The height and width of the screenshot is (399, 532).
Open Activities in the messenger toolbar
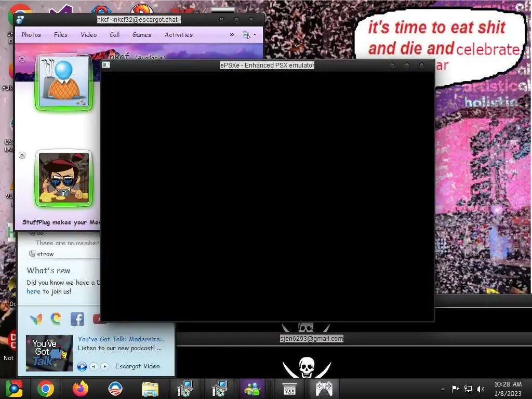point(179,35)
